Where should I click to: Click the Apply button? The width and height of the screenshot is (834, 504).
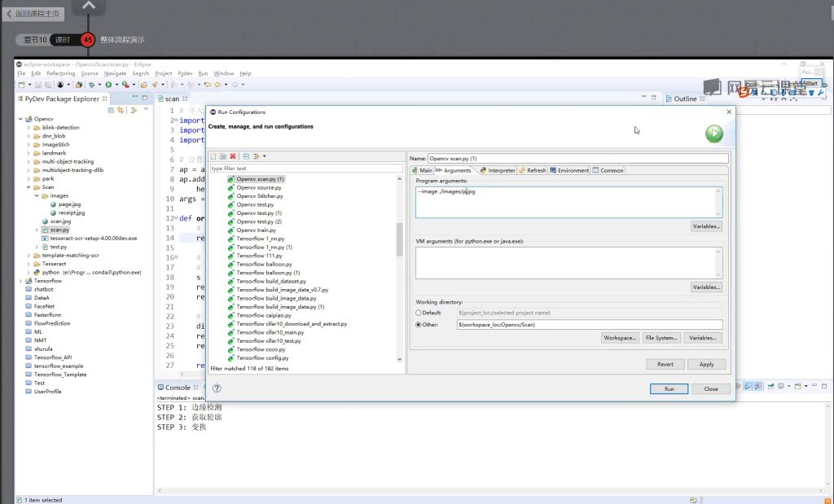coord(706,364)
